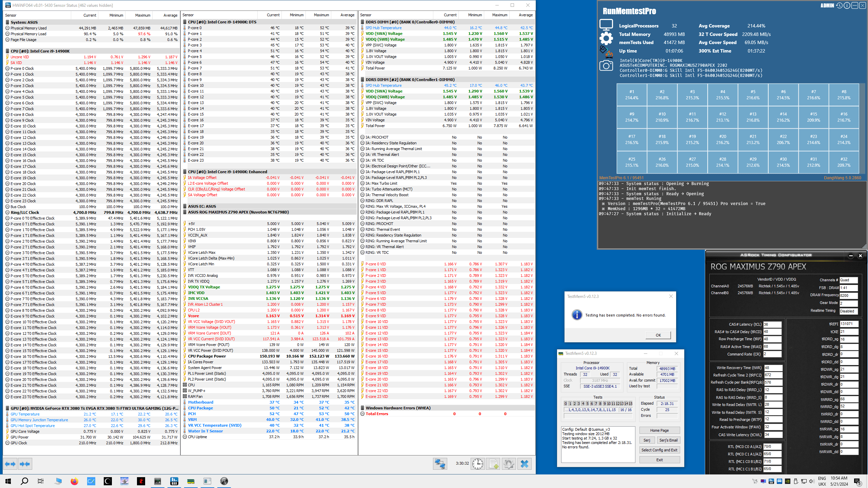The width and height of the screenshot is (868, 488).
Task: Open RunMemtestPro history clock icon
Action: coord(840,5)
